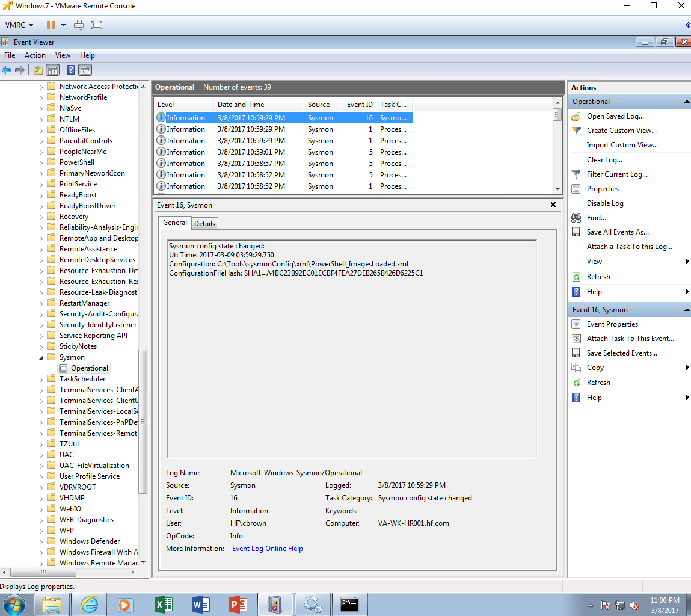Select the Windows Firewall tree item
Screen dimensions: 691x616
click(98, 552)
